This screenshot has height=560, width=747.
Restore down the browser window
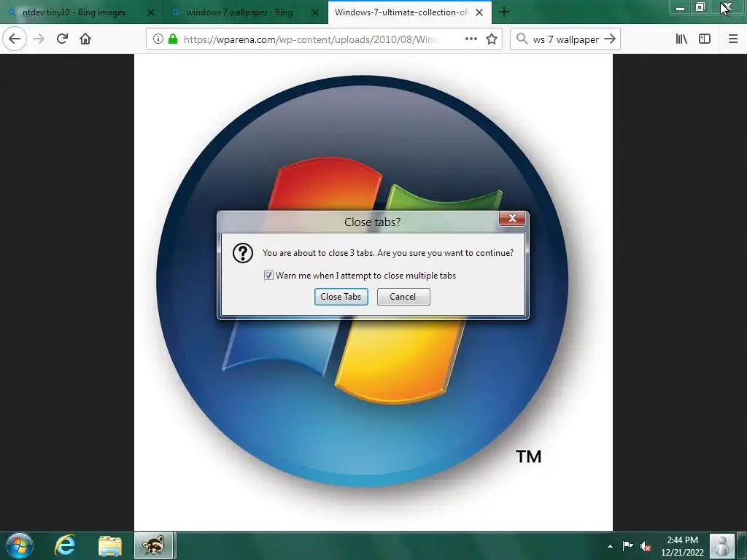click(x=700, y=7)
